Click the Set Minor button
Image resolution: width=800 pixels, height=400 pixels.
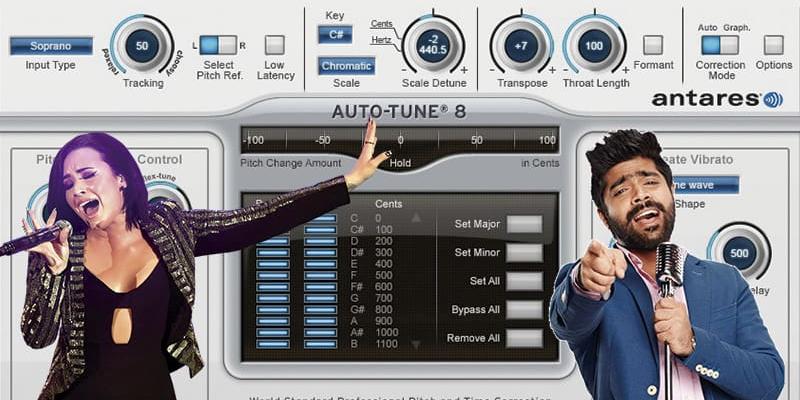(x=524, y=253)
